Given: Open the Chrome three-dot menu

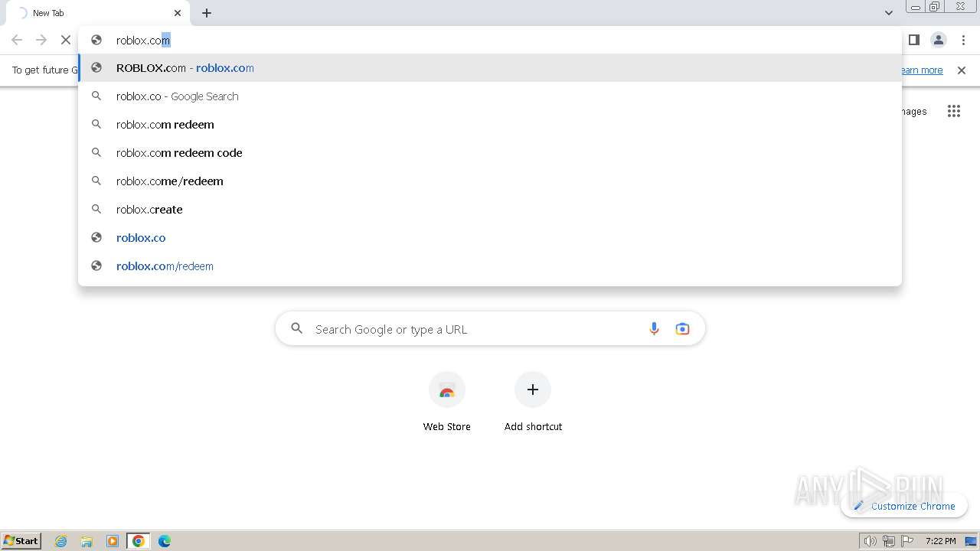Looking at the screenshot, I should click(963, 40).
